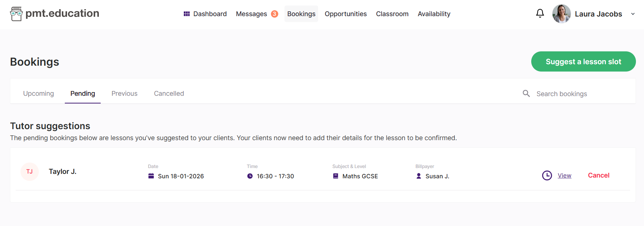Viewport: 644px width, 226px height.
Task: Click the clock icon beside View
Action: (547, 175)
